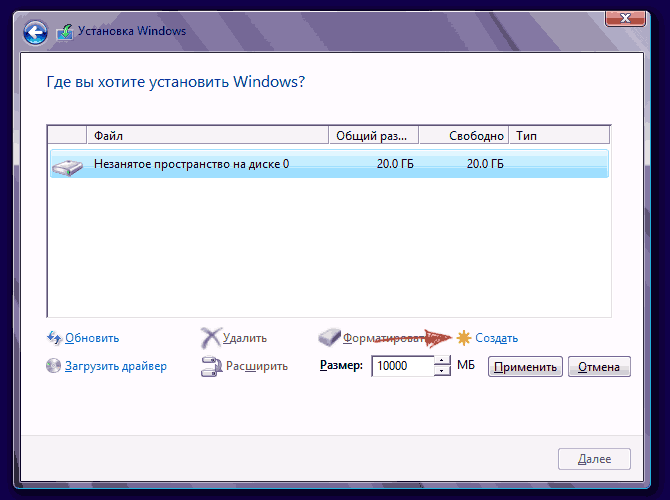
Task: Close the Установка Windows window
Action: [626, 18]
